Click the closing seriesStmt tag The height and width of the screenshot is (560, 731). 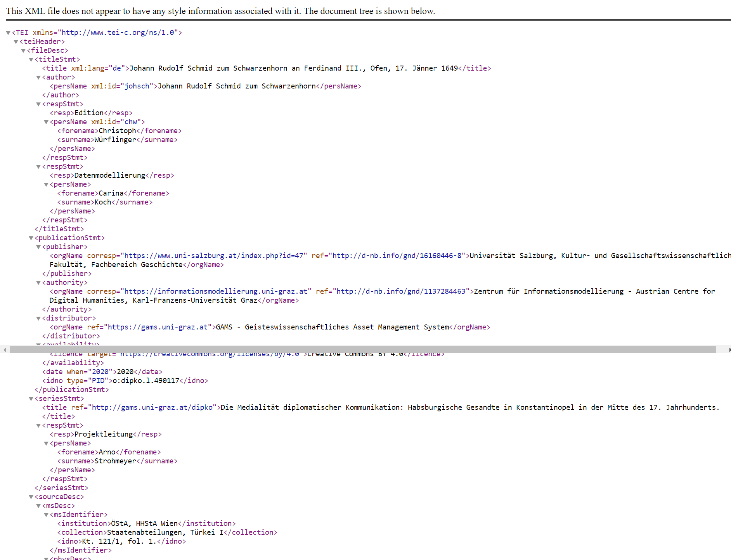(x=61, y=488)
